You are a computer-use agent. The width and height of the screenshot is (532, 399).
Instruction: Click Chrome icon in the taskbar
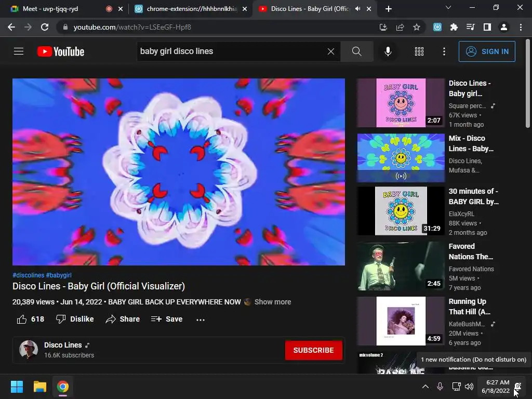(63, 387)
